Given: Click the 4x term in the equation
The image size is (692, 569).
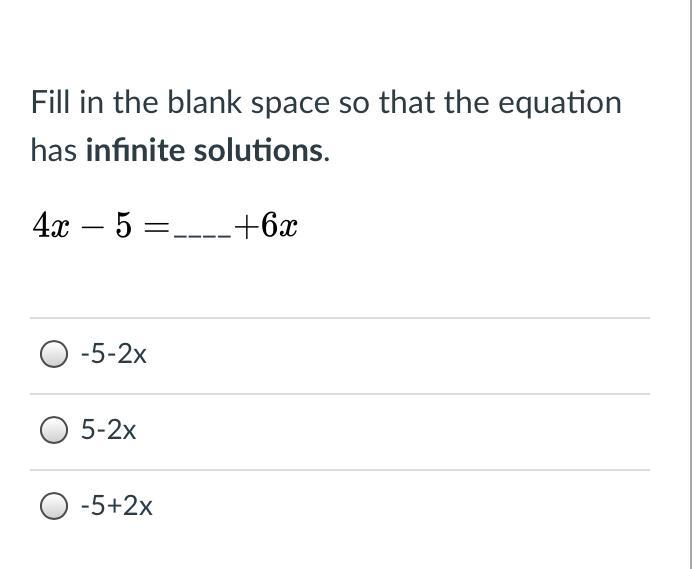Looking at the screenshot, I should [x=51, y=226].
